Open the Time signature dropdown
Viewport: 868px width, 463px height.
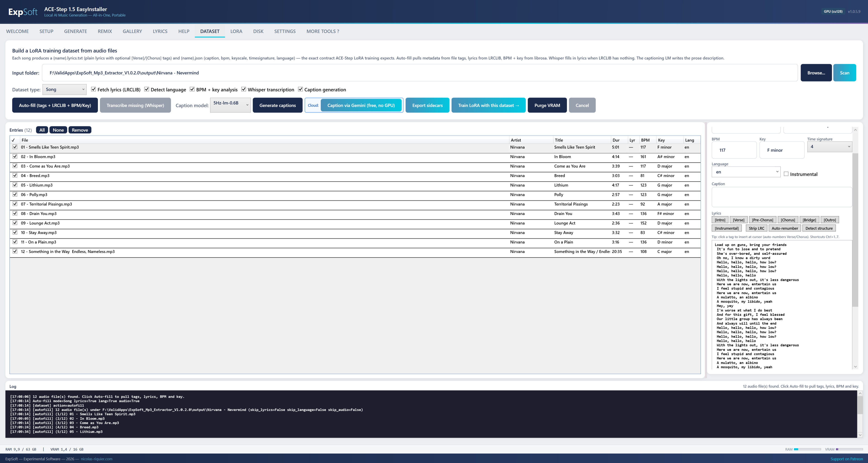pos(830,146)
